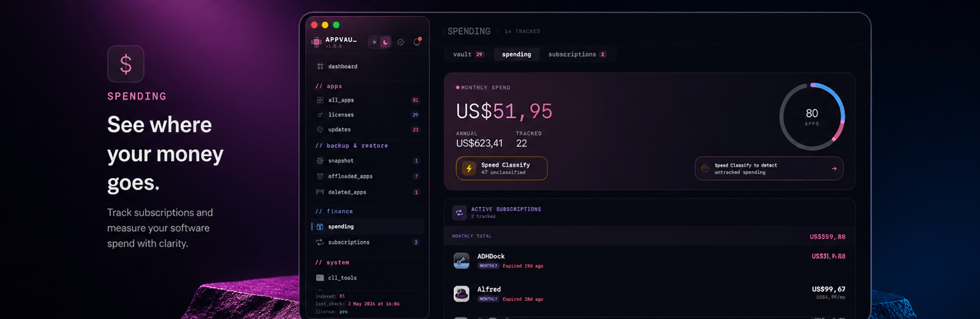Click the licenses key icon

point(320,115)
